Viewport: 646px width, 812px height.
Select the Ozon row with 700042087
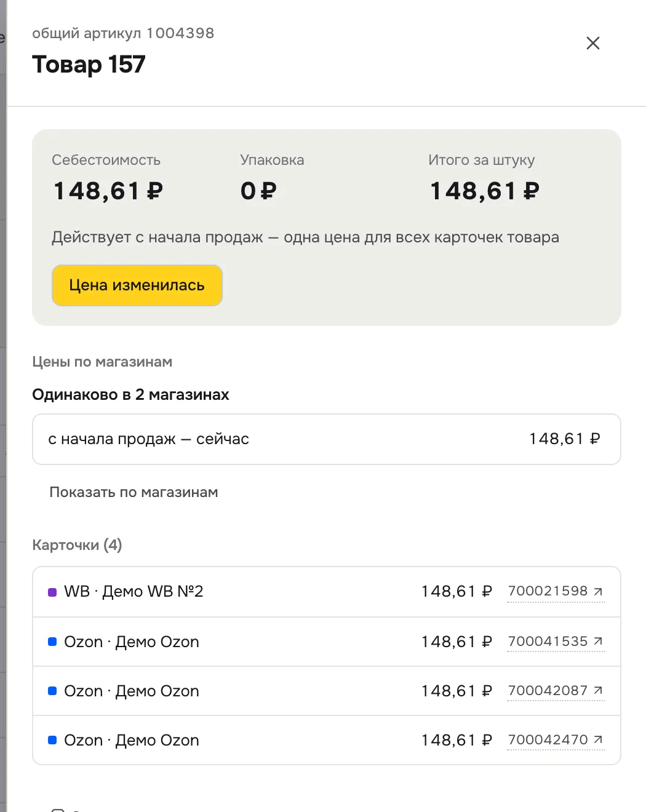click(x=327, y=691)
